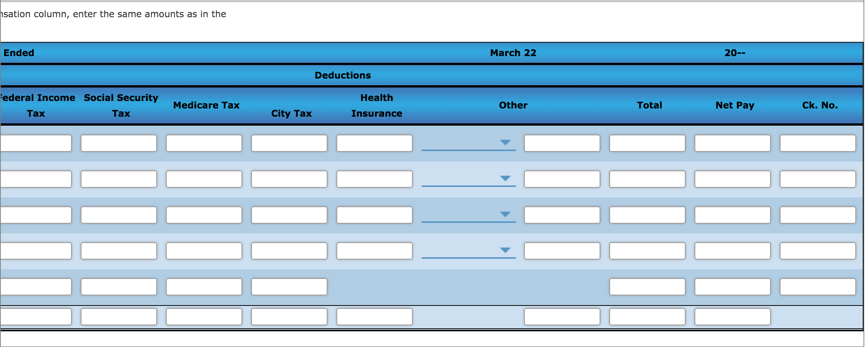
Task: Click the Deductions header bar
Action: (x=342, y=75)
